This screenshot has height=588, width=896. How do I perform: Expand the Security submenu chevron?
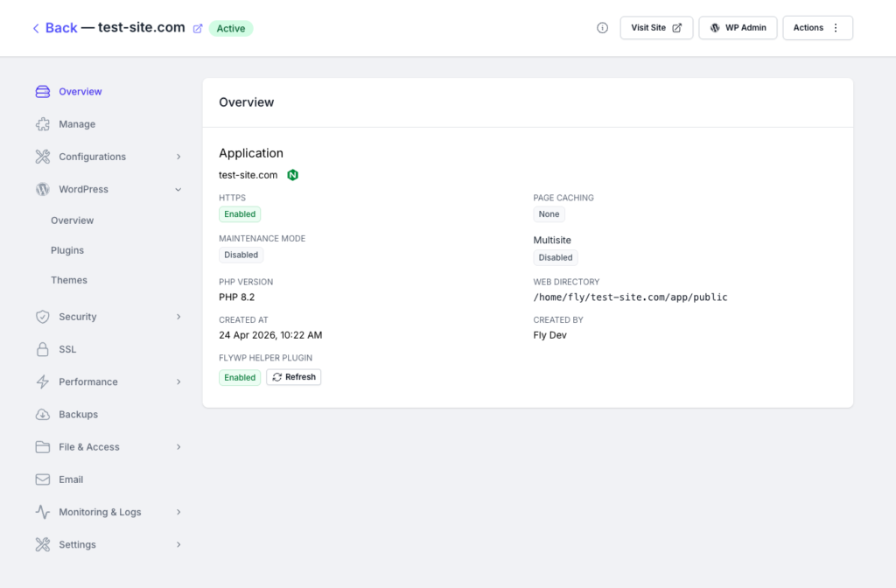(x=178, y=317)
